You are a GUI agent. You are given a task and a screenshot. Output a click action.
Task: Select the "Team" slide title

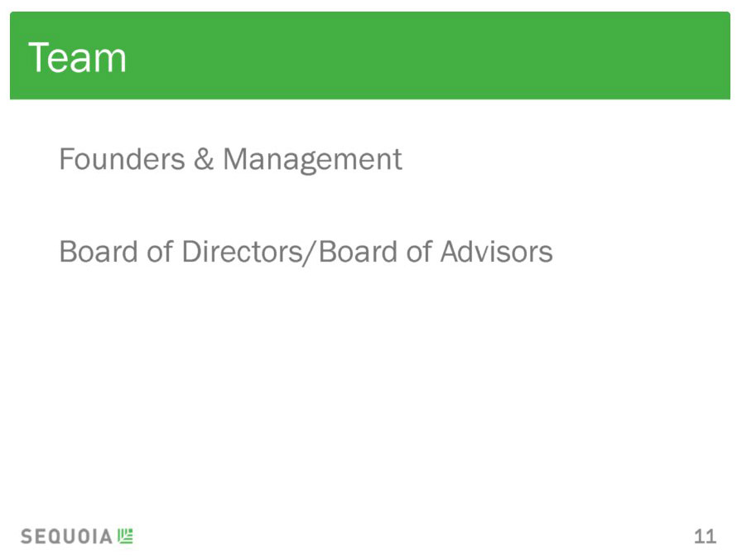click(78, 57)
